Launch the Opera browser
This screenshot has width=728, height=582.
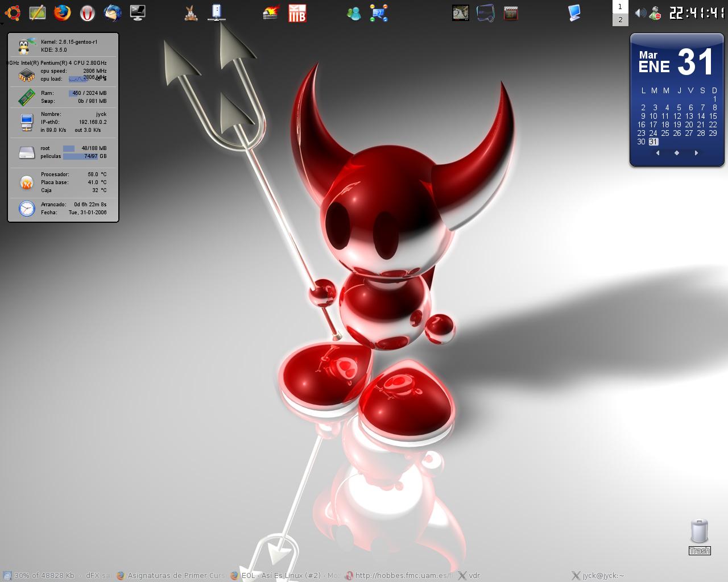tap(87, 13)
